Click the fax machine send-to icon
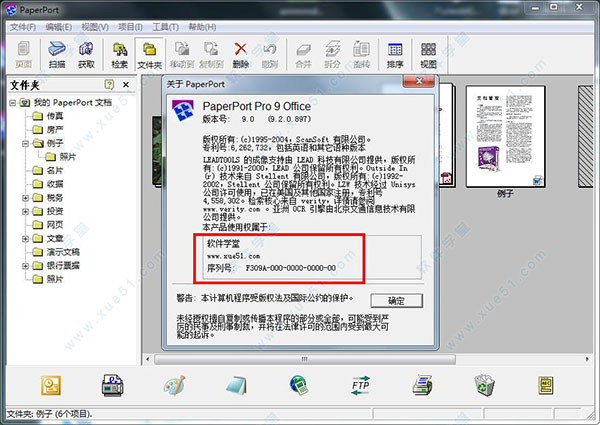 click(x=112, y=385)
